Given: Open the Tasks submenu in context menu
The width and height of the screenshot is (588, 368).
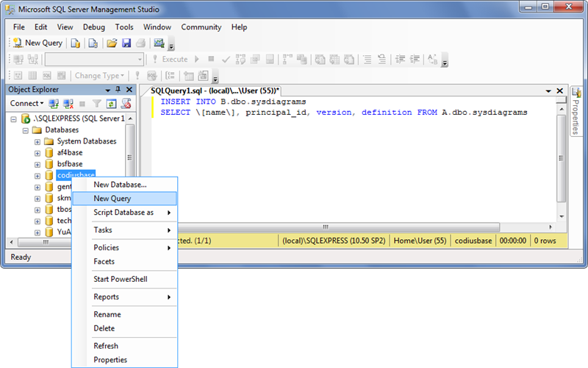Looking at the screenshot, I should (x=103, y=230).
